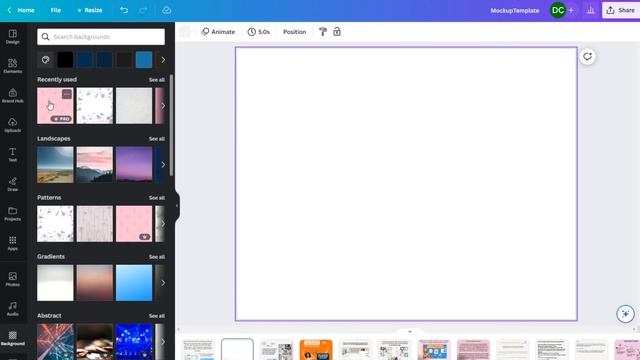Screen dimensions: 640x360
Task: Expand Landscapes row with arrow
Action: 163,164
